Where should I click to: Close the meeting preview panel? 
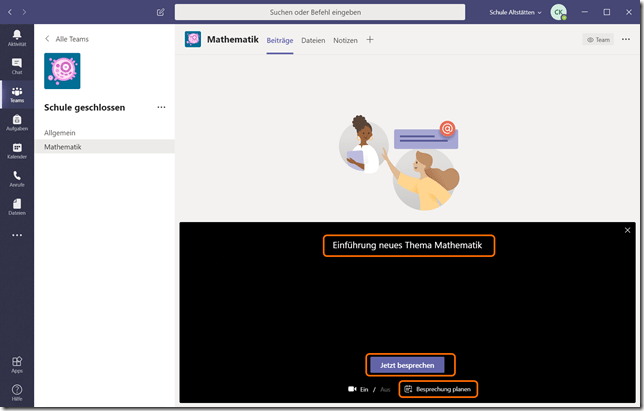[x=627, y=230]
